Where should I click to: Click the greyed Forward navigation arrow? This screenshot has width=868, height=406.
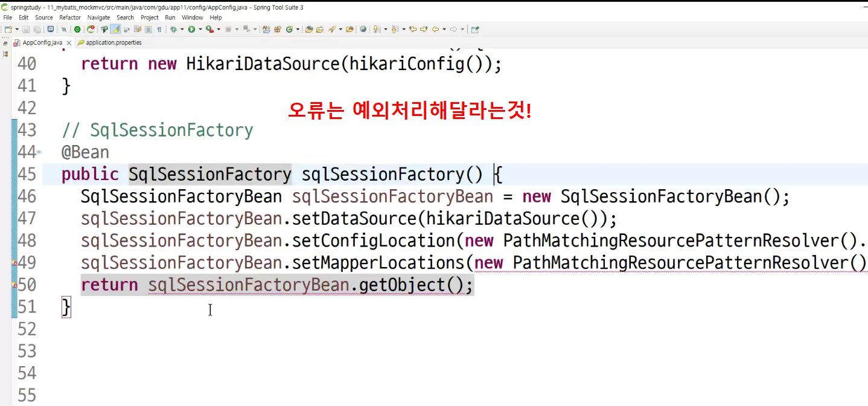pos(453,29)
